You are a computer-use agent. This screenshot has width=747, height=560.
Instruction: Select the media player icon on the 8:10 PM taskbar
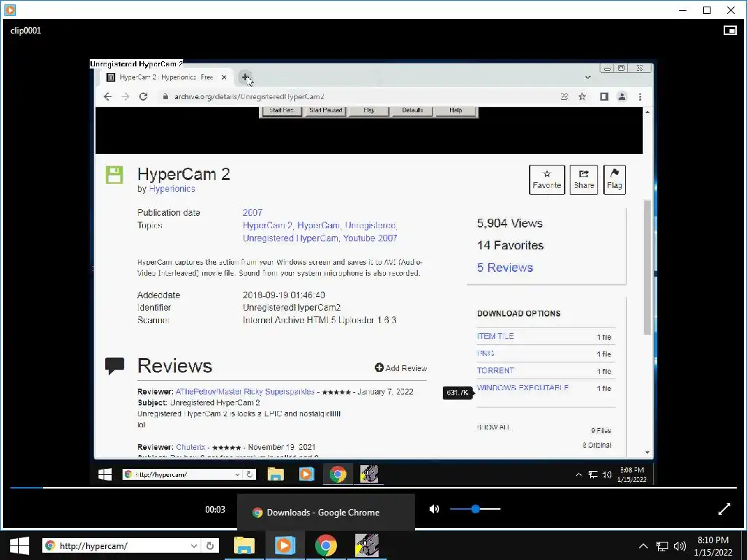coord(285,545)
